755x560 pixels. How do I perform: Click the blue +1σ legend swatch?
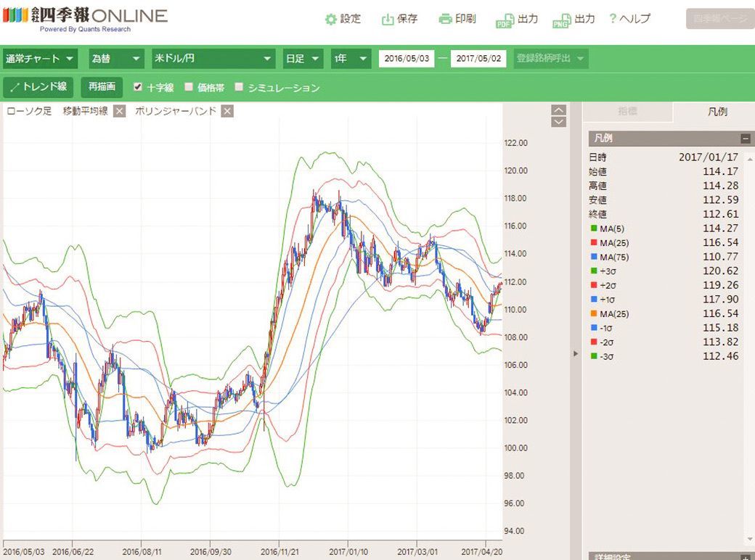594,300
